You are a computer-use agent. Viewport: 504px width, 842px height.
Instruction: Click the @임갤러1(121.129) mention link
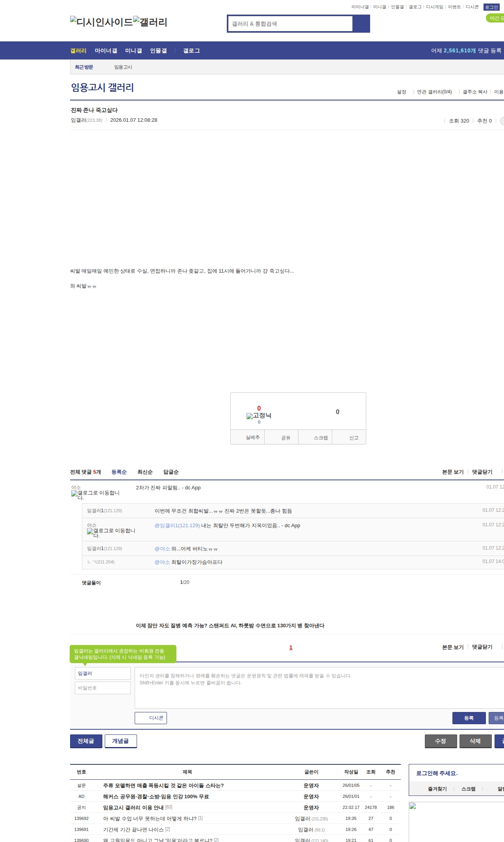[177, 526]
